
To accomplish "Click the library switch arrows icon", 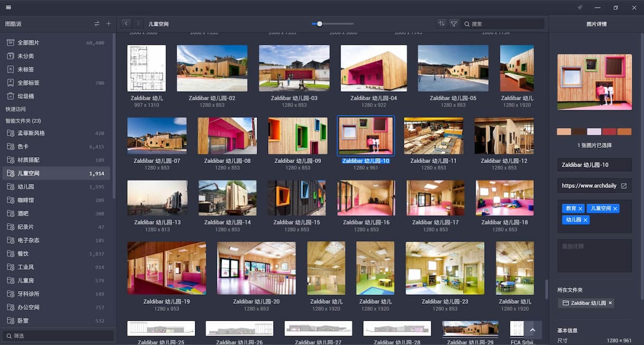I will tap(97, 24).
